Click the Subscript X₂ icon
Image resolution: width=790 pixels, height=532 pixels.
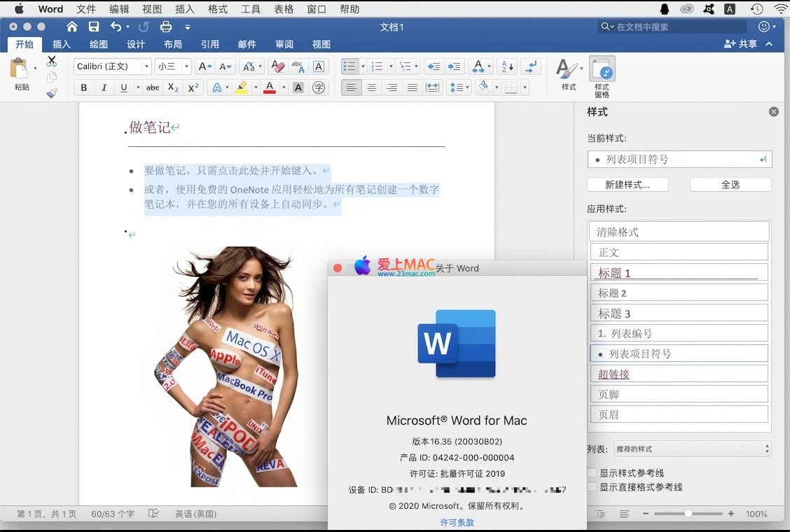pyautogui.click(x=173, y=87)
